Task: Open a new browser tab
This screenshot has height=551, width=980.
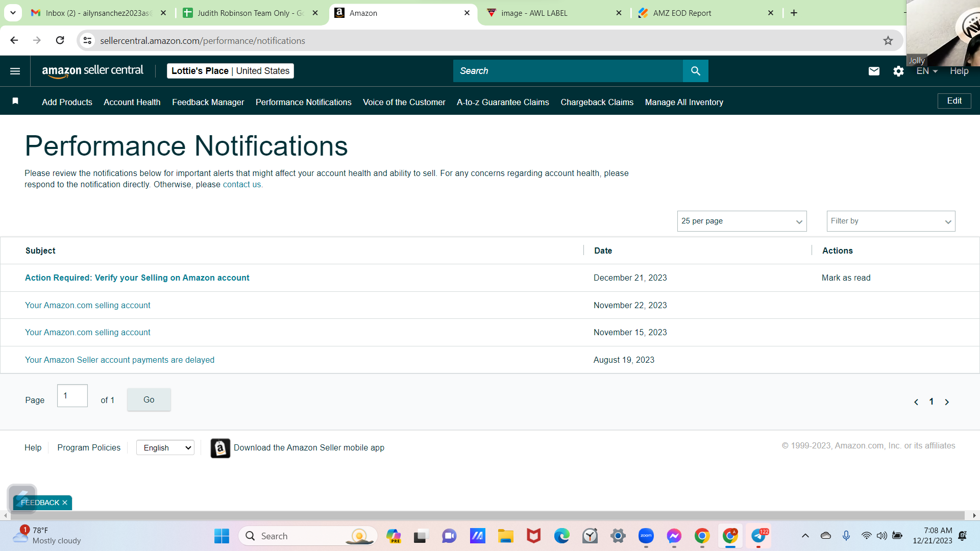Action: 794,13
